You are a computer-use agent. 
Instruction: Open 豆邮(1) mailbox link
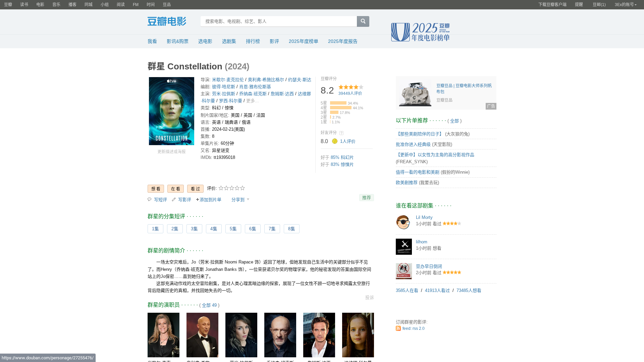(599, 5)
